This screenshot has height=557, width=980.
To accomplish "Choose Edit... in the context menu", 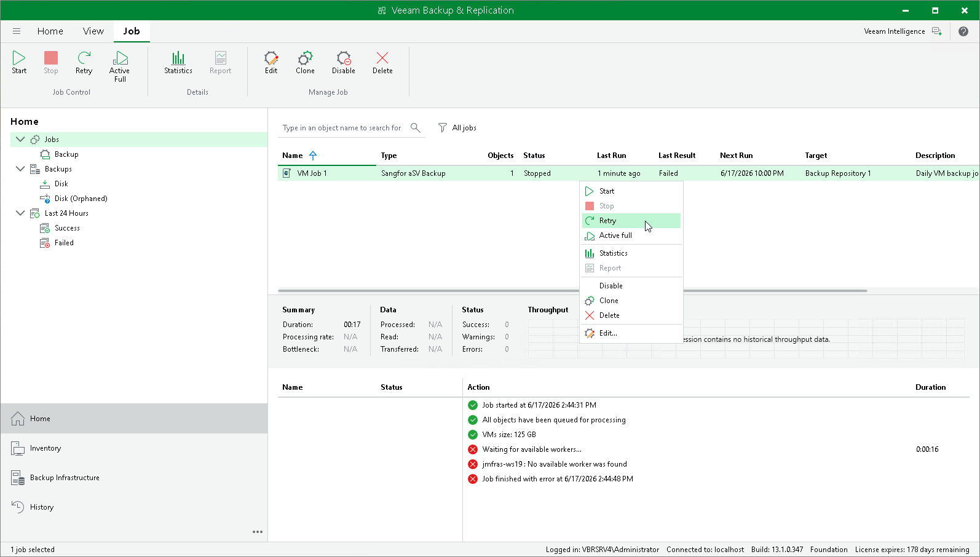I will (x=631, y=333).
